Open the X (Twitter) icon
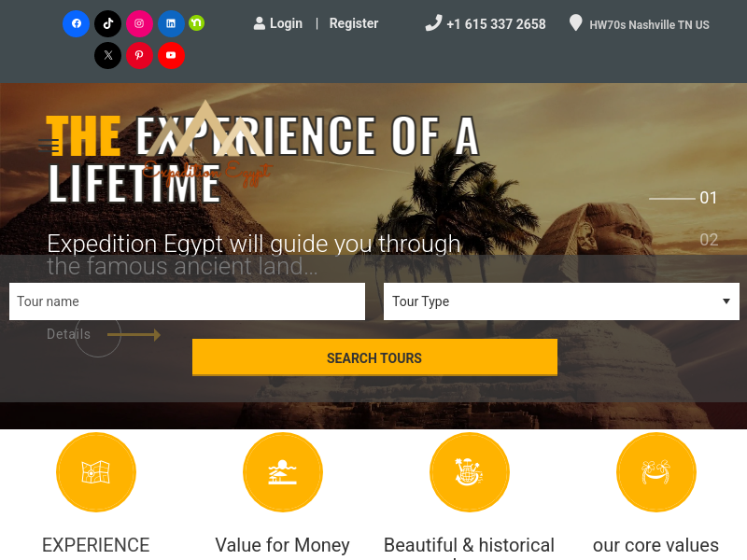 tap(107, 55)
